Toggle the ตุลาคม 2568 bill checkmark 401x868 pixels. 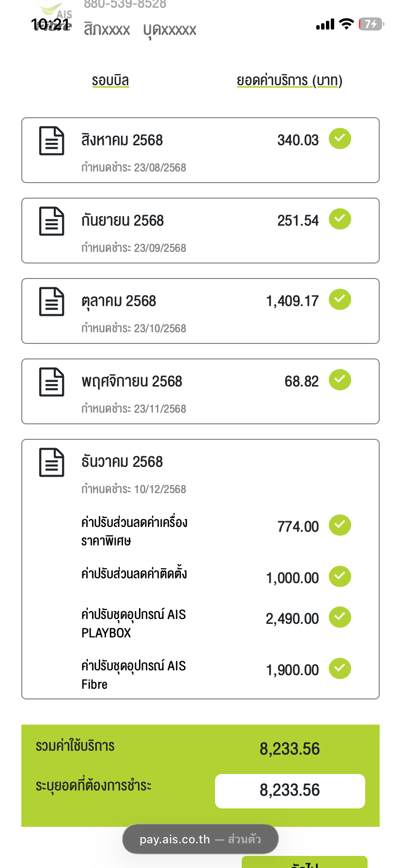pos(340,299)
